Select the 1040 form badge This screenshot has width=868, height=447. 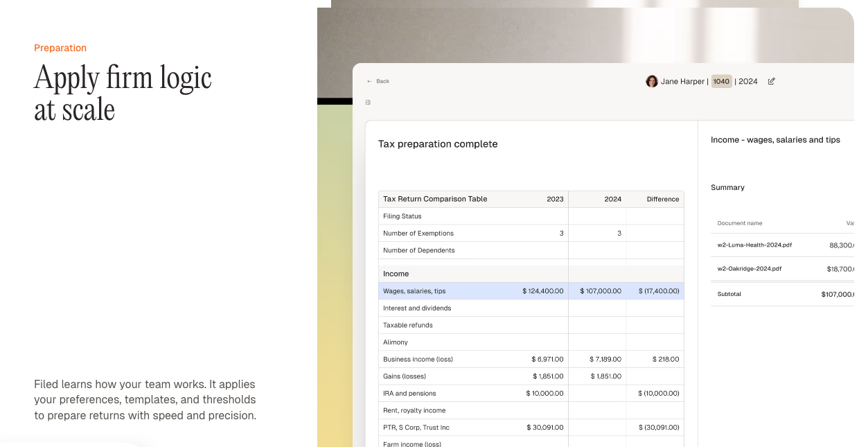click(722, 81)
